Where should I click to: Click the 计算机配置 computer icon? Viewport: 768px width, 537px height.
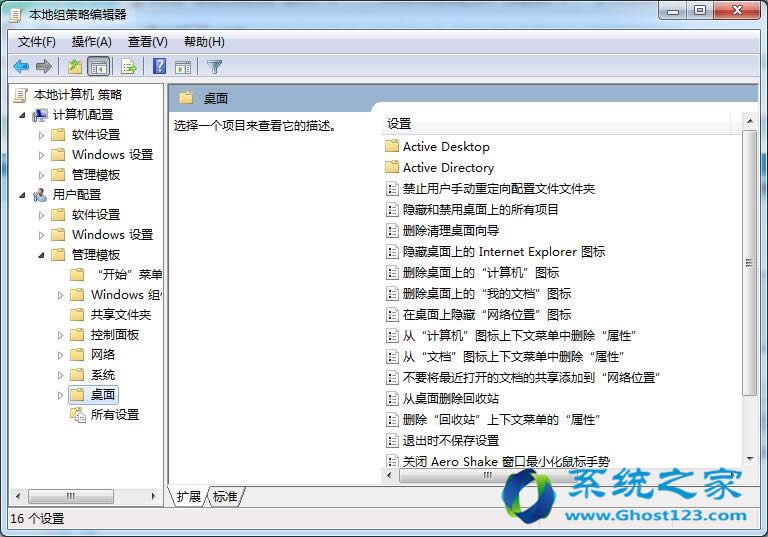point(40,115)
